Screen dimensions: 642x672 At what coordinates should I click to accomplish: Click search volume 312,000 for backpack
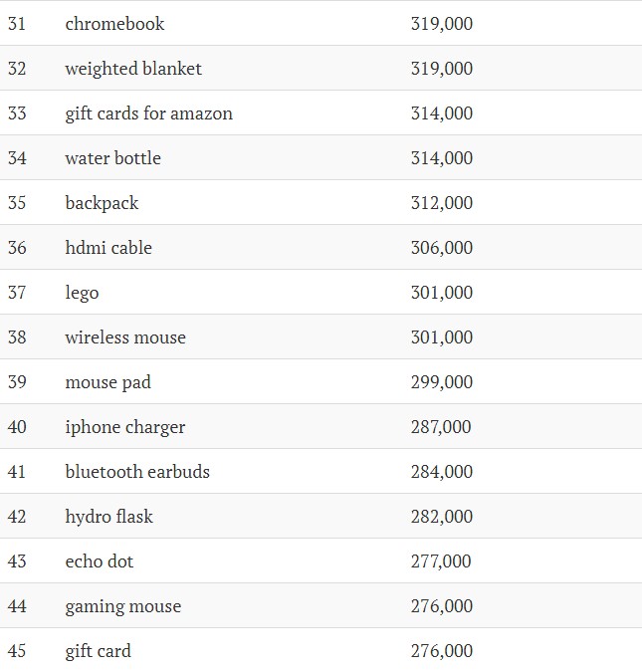tap(442, 203)
